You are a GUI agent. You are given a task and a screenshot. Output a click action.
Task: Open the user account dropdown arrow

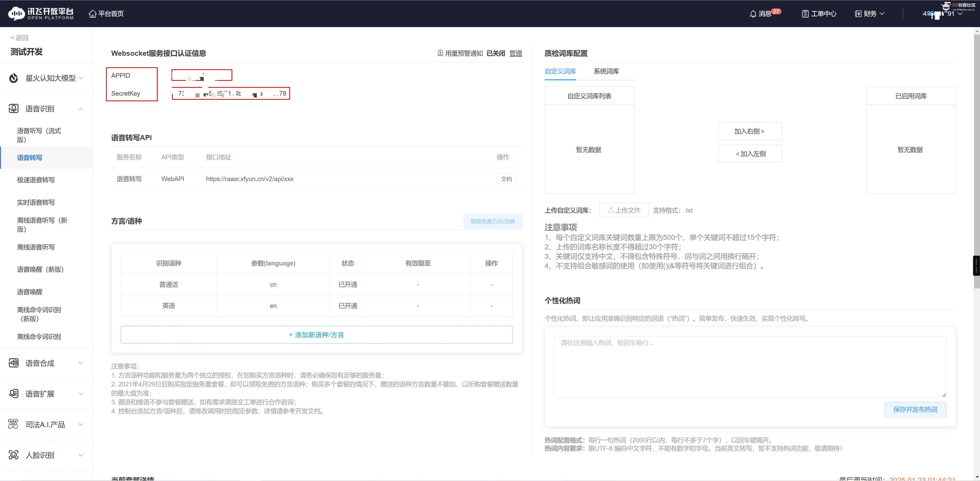point(960,14)
